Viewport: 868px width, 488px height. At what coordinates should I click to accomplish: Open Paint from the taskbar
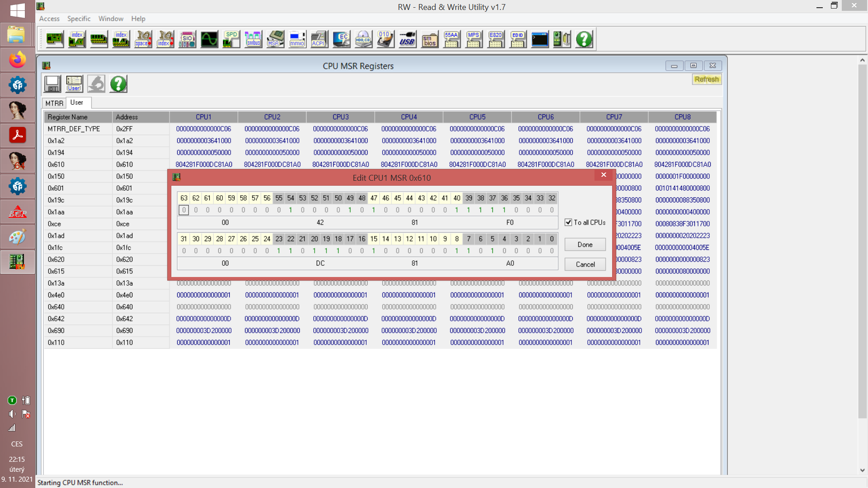point(18,237)
